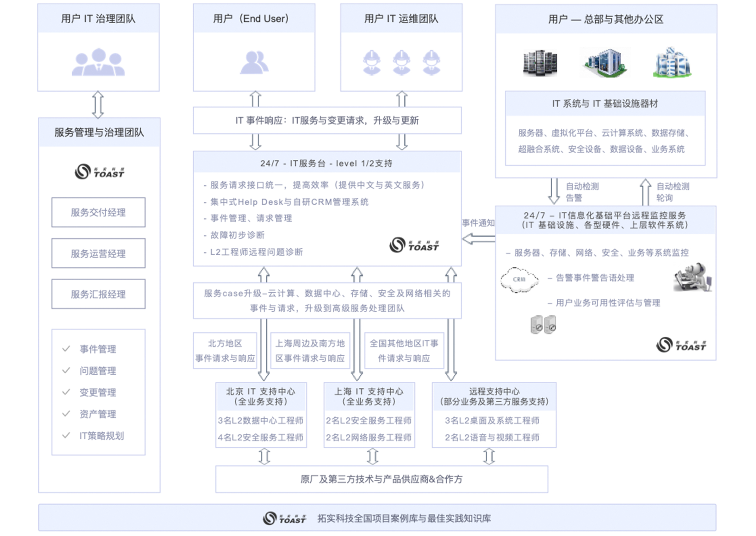Click the double arrow below 用户 IT 治理团队
The width and height of the screenshot is (756, 536).
(98, 105)
